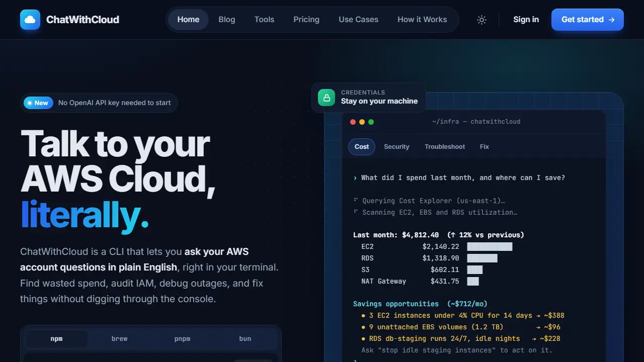Click the Sign in link
This screenshot has width=644, height=362.
click(x=526, y=20)
